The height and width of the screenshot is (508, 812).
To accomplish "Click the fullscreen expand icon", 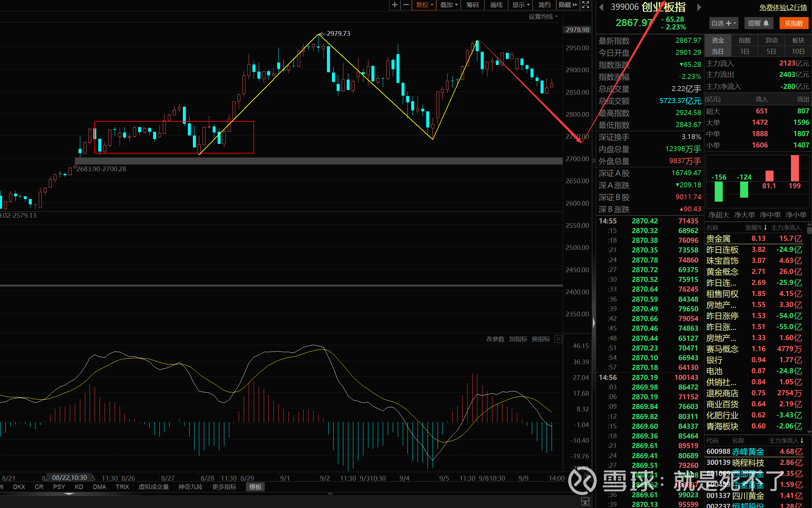I will click(x=585, y=5).
